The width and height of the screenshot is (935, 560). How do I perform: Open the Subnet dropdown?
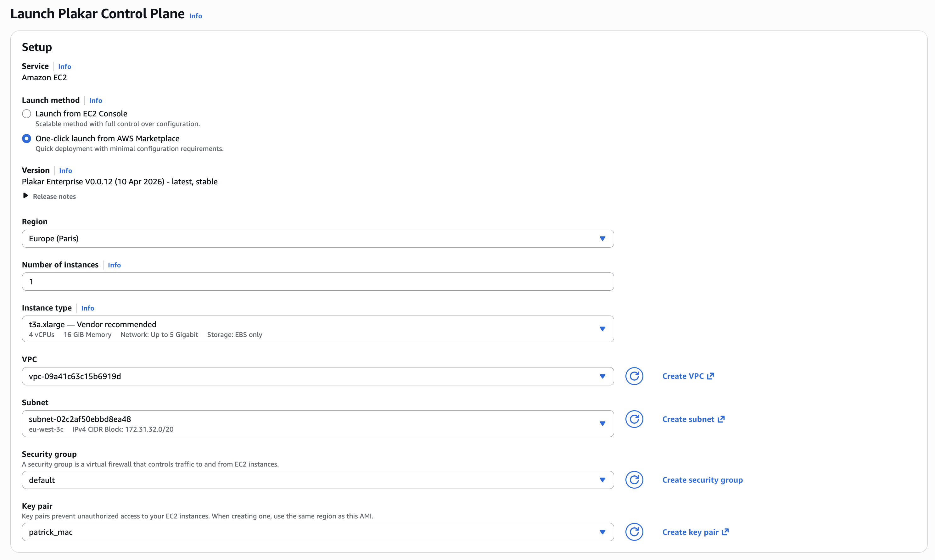pyautogui.click(x=318, y=423)
